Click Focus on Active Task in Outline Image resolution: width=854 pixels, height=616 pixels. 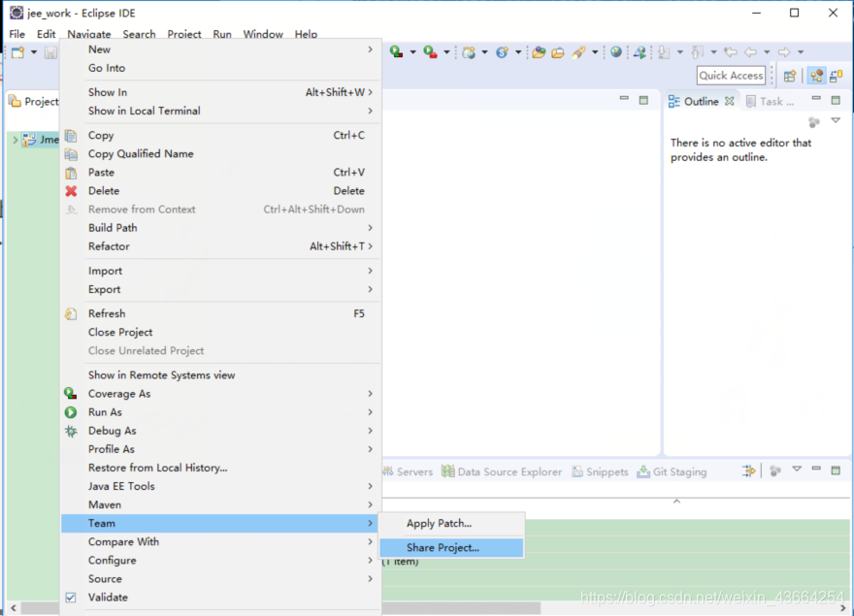[x=814, y=122]
